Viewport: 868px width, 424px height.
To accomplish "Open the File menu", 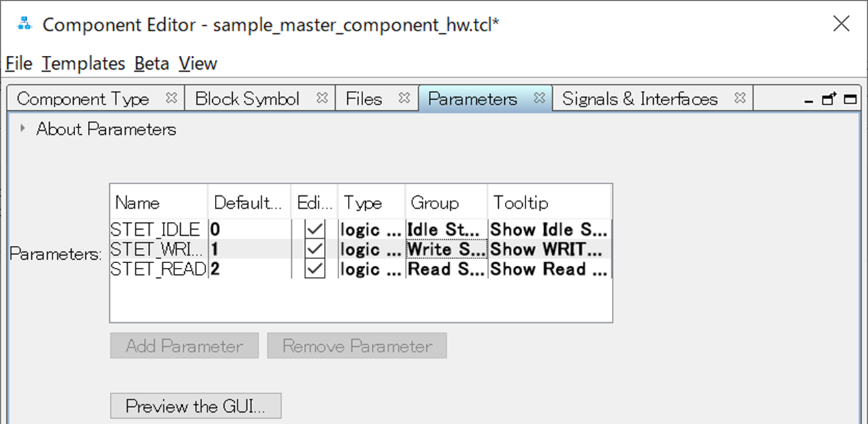I will pyautogui.click(x=19, y=64).
